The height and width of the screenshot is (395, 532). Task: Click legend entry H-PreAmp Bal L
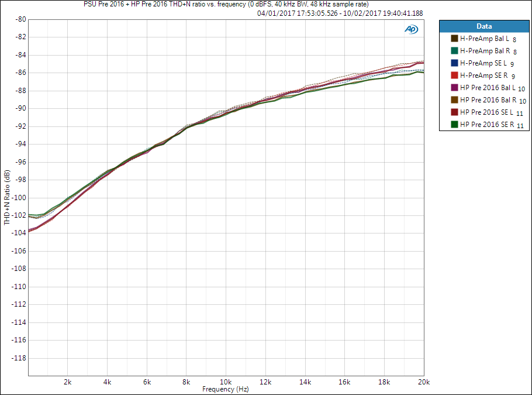485,39
